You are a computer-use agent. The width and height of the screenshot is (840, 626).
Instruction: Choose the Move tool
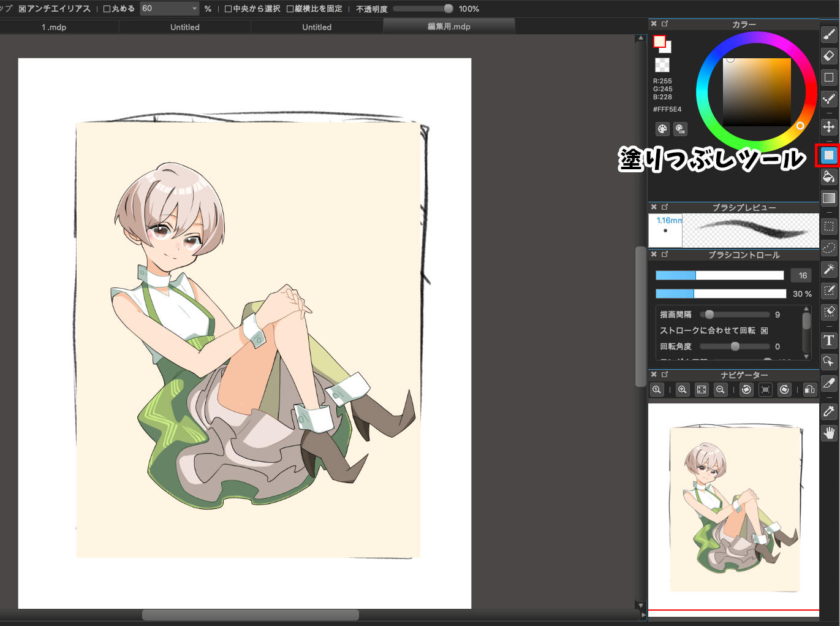828,127
